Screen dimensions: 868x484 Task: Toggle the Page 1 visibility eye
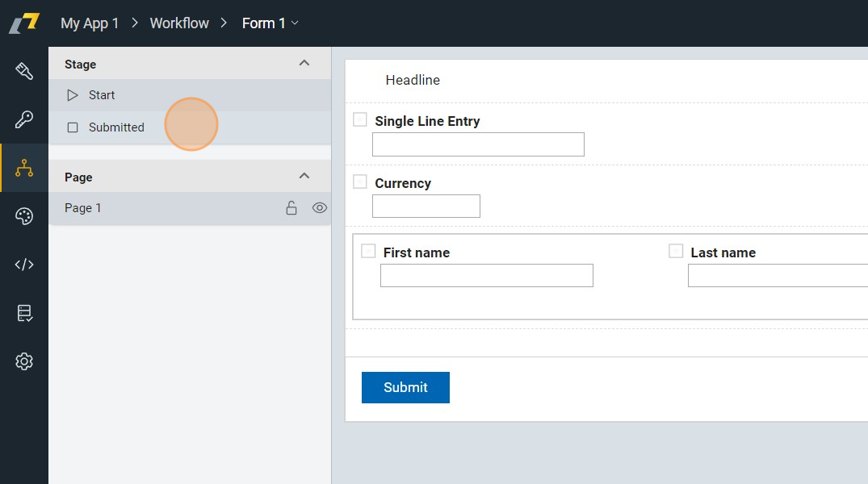click(x=320, y=208)
